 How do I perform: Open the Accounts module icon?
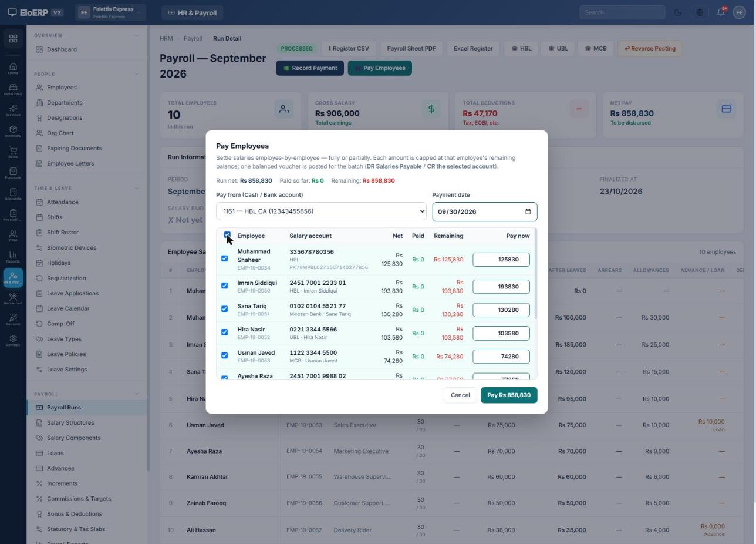point(13,194)
